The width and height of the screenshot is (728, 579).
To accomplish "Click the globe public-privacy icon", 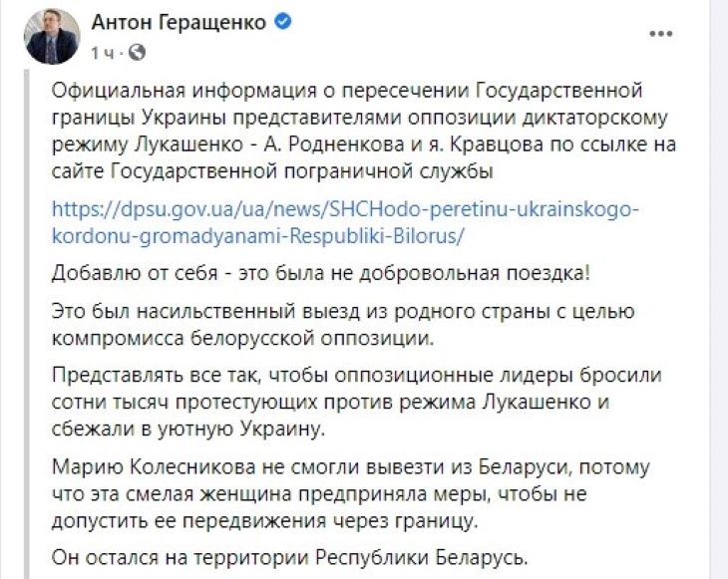I will [138, 50].
